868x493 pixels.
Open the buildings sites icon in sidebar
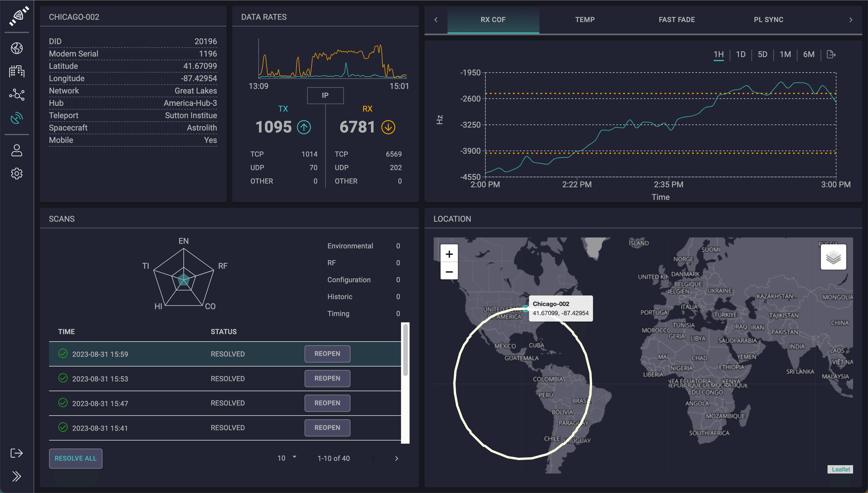coord(17,71)
